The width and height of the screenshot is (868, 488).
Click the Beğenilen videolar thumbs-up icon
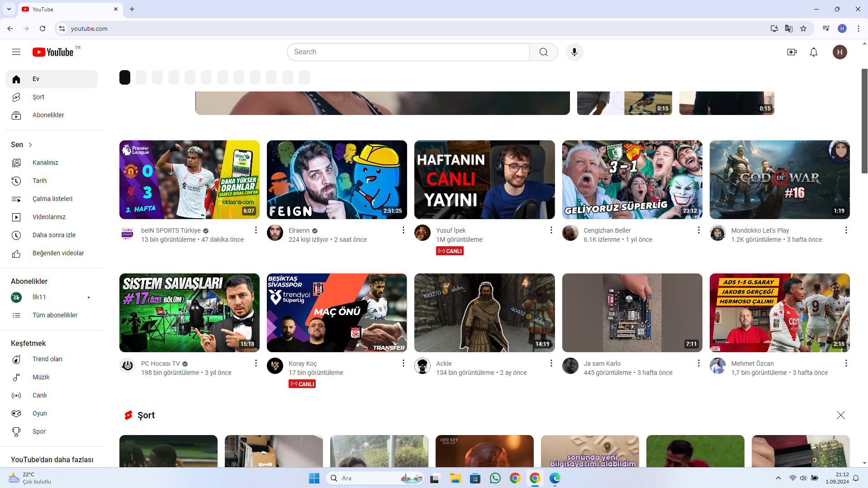click(16, 253)
